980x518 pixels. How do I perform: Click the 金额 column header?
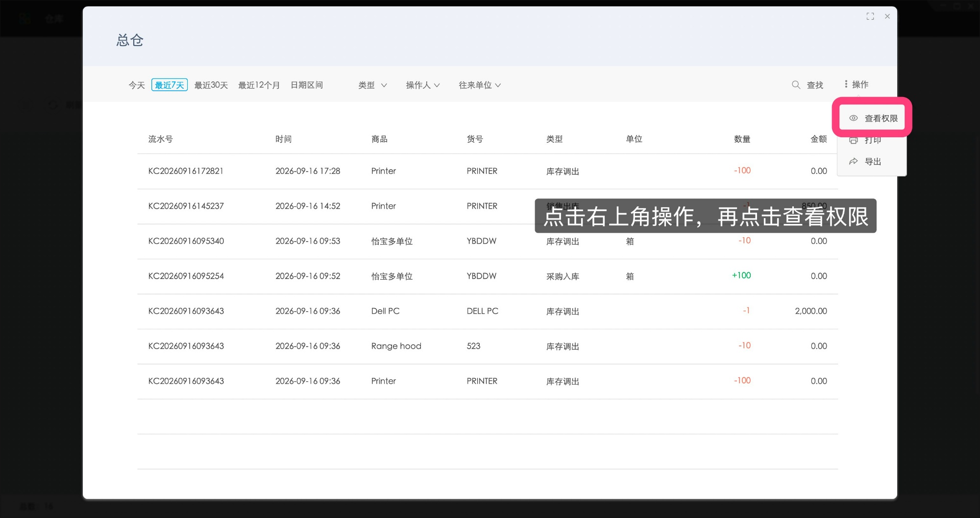click(819, 139)
